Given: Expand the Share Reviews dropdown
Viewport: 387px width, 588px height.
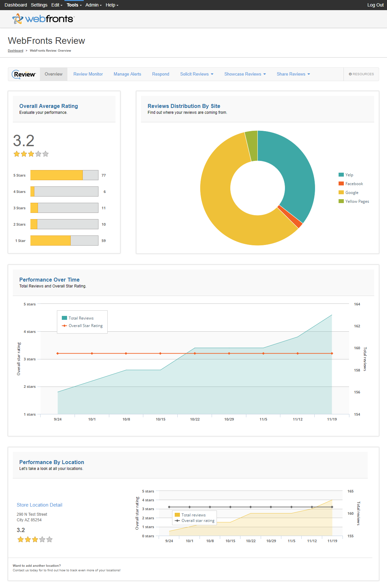Looking at the screenshot, I should pyautogui.click(x=293, y=74).
